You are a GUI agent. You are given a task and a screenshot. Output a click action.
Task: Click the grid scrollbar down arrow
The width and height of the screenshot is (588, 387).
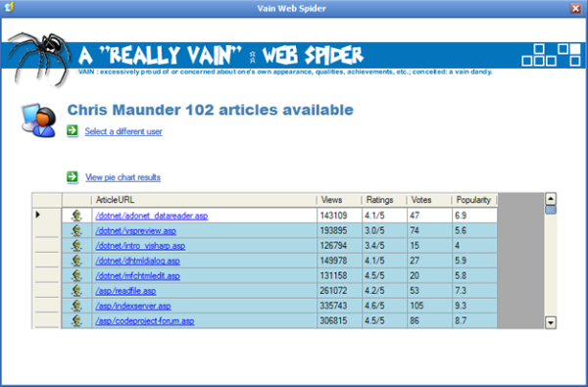coord(551,322)
